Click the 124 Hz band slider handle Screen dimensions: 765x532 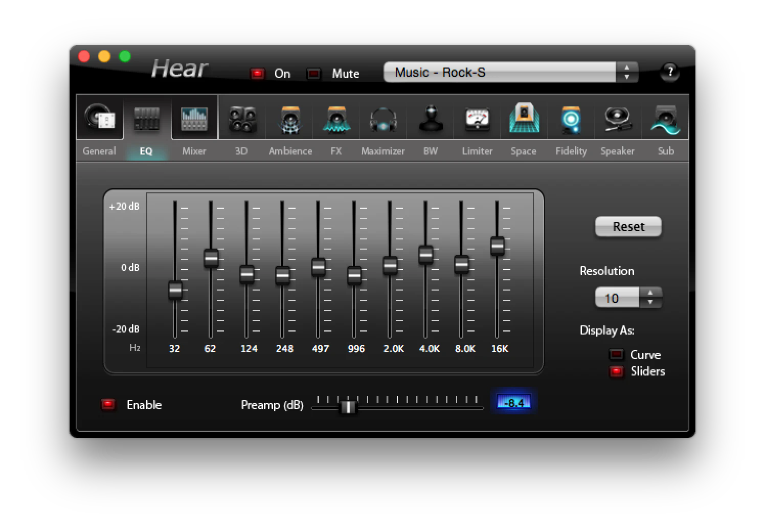247,274
